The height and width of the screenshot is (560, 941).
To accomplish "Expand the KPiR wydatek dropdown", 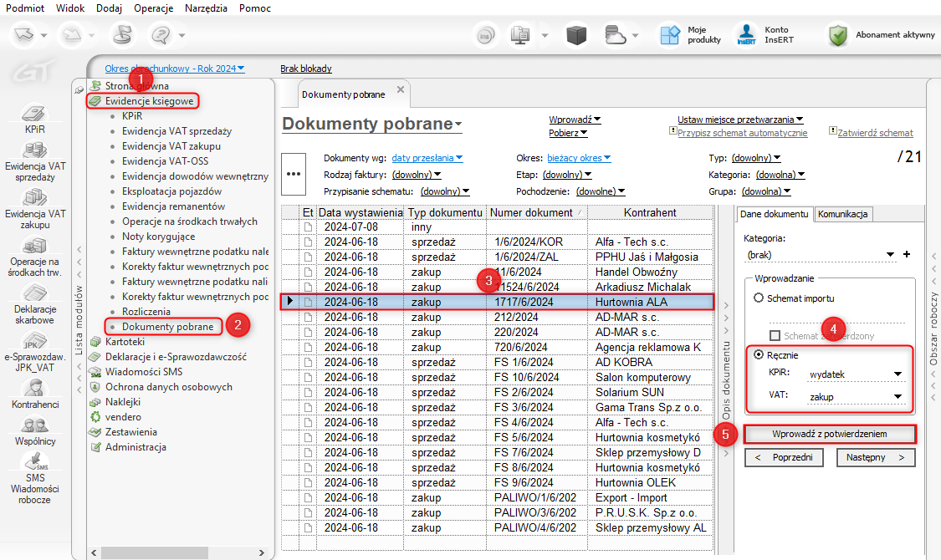I will 898,374.
